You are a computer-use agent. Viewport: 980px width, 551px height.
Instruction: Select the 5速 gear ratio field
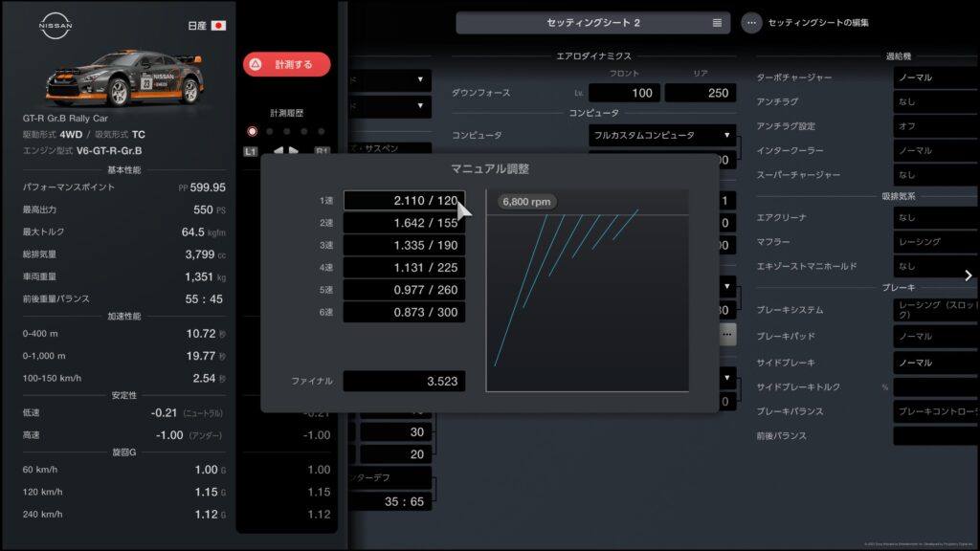[x=405, y=290]
